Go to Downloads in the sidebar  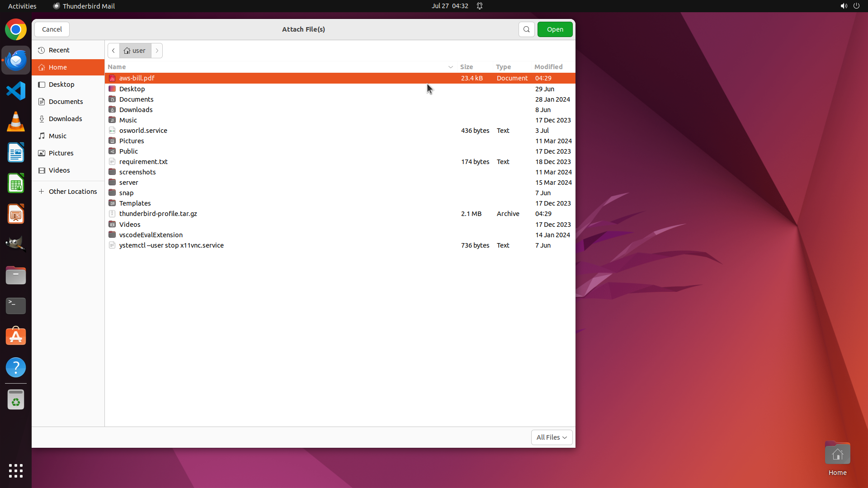pyautogui.click(x=65, y=119)
